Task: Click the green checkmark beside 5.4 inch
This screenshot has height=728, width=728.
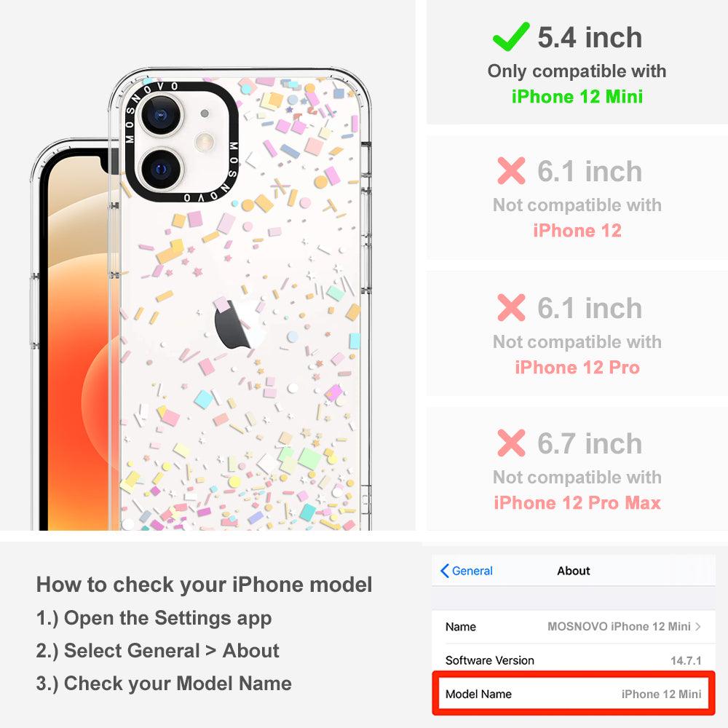Action: pos(511,36)
